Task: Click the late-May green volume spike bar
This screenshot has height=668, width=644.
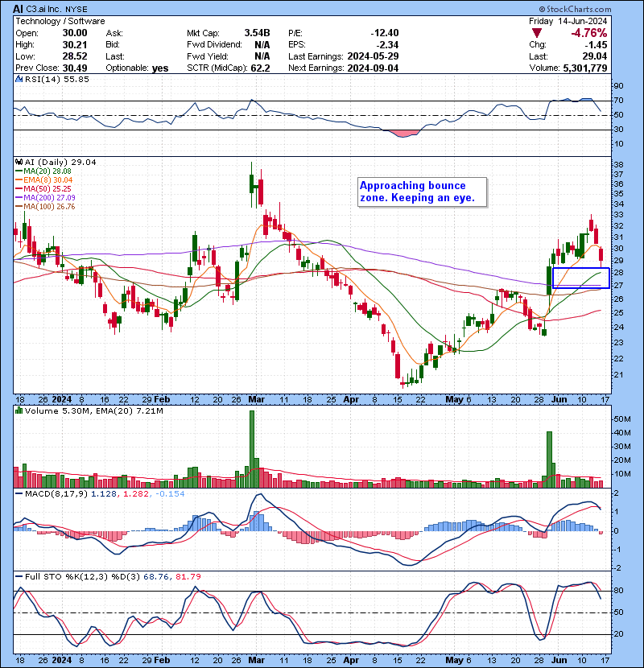Action: pyautogui.click(x=549, y=460)
